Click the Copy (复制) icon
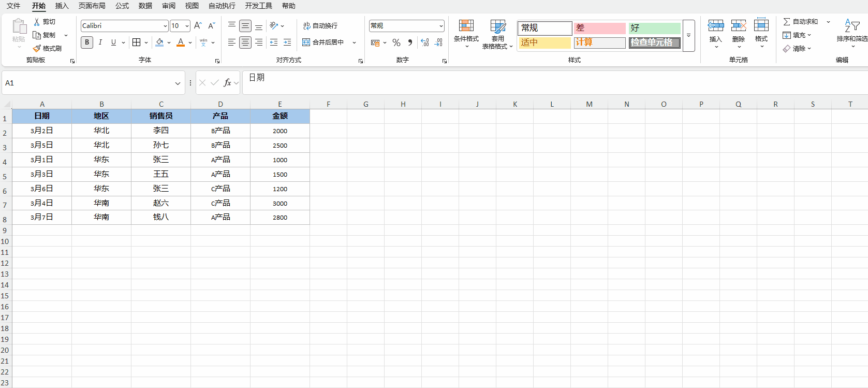Image resolution: width=868 pixels, height=388 pixels. coord(37,35)
